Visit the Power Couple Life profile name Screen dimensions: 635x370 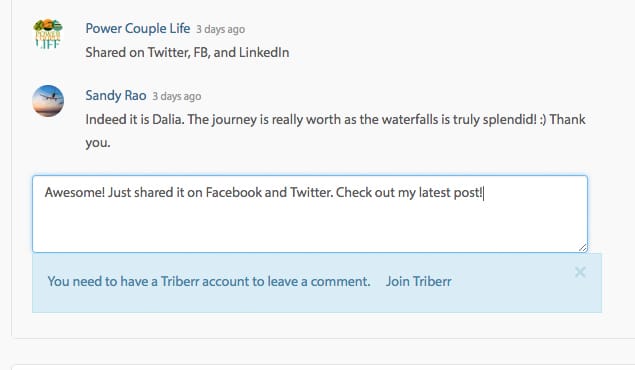138,28
